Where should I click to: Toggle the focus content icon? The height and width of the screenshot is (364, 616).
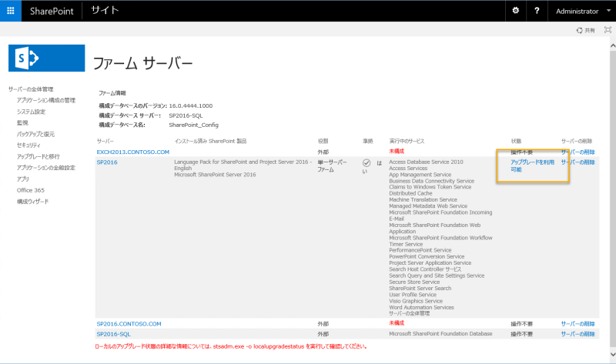pos(608,30)
